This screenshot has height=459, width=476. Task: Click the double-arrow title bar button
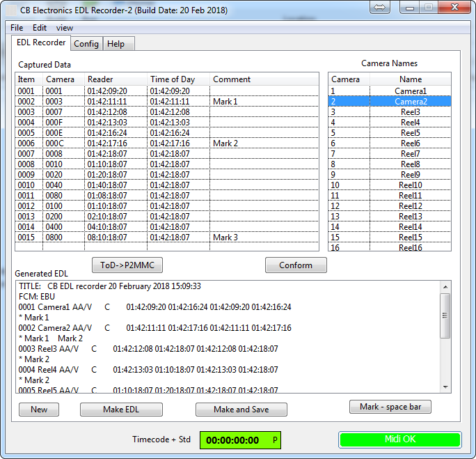[380, 8]
